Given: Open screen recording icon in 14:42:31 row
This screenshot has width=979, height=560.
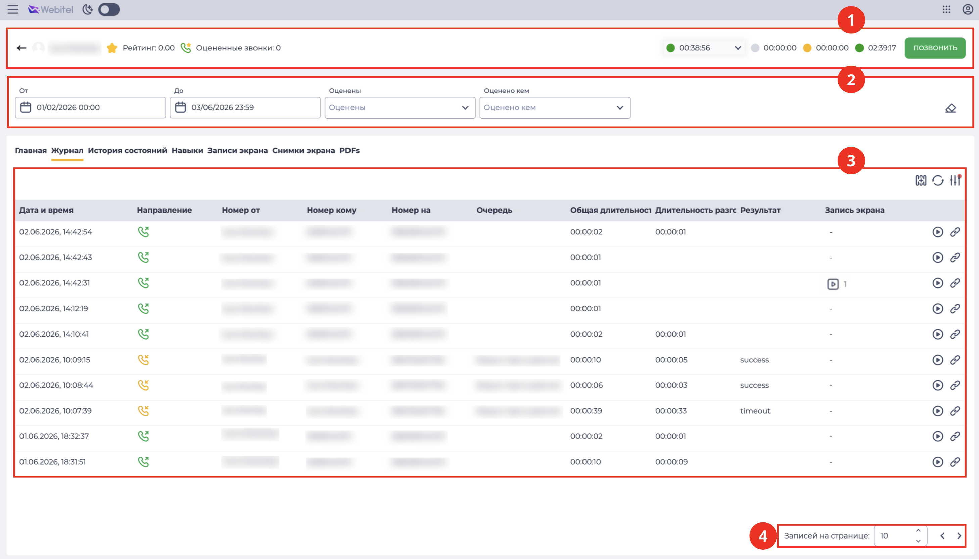Looking at the screenshot, I should (833, 284).
